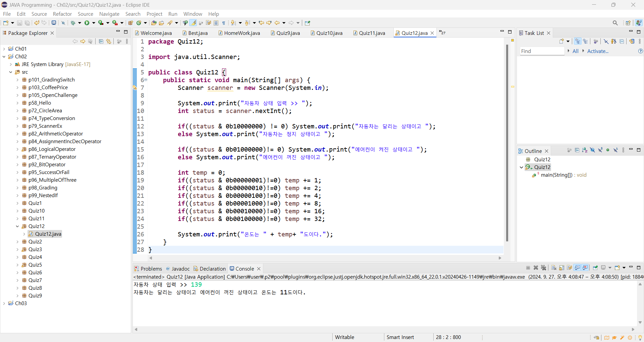
Task: Collapse all tasks in the Task List
Action: point(622,41)
